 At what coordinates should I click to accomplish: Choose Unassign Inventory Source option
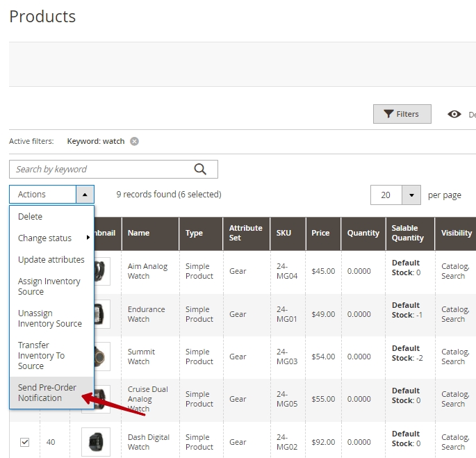[x=49, y=318]
